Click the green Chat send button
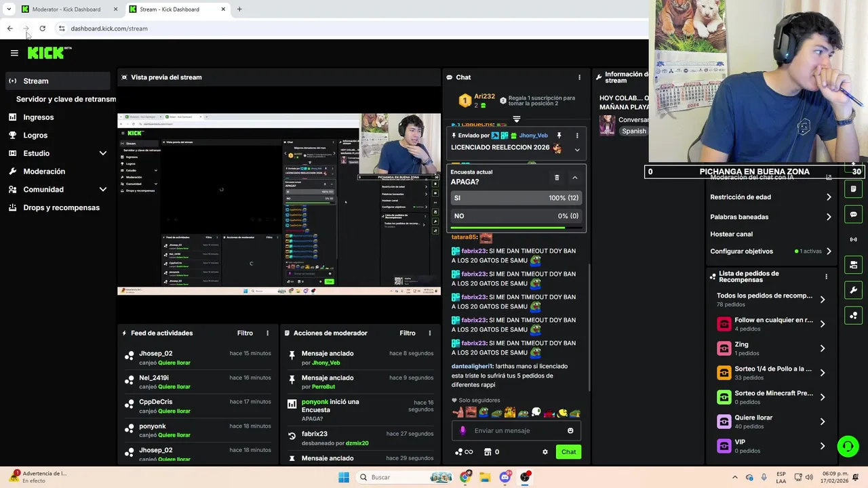The height and width of the screenshot is (488, 868). (568, 452)
